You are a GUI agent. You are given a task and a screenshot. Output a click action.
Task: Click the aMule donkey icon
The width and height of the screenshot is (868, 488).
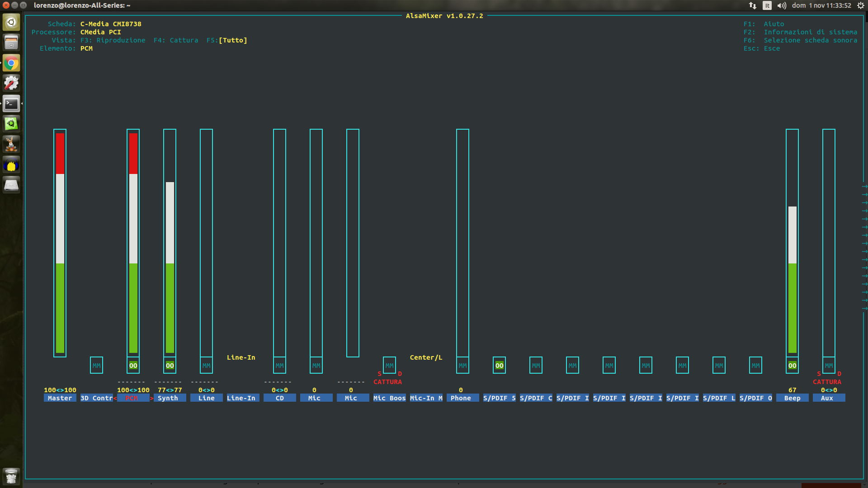(11, 145)
